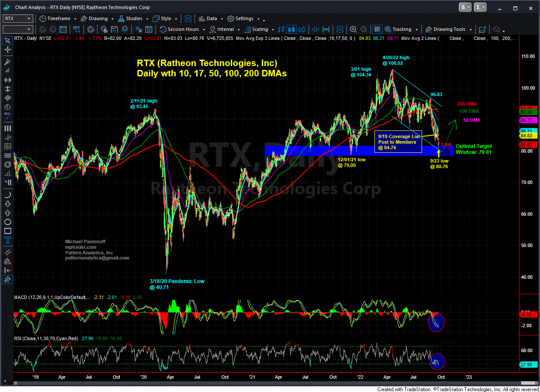540x392 pixels.
Task: Click the chat bubble icon at toolbar end
Action: pos(496,29)
